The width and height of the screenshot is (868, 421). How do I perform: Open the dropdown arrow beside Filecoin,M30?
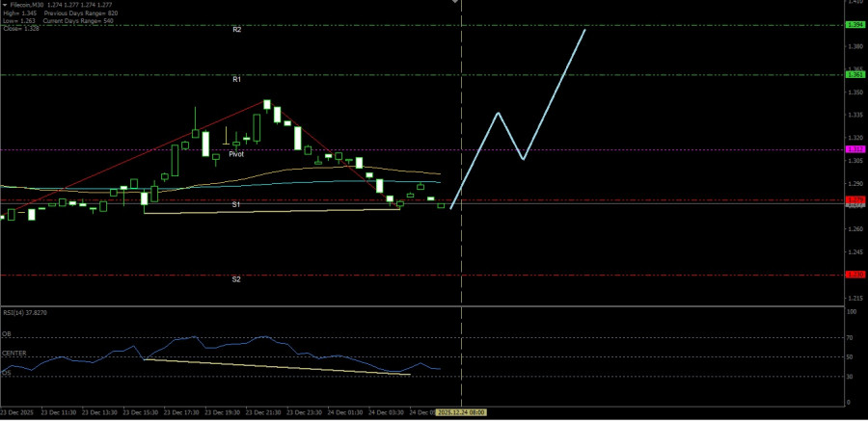pos(4,5)
